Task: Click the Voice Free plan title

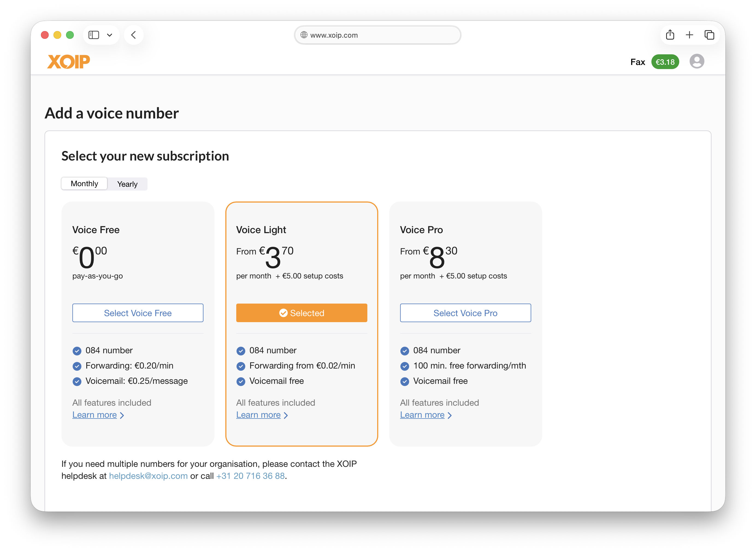Action: coord(96,230)
